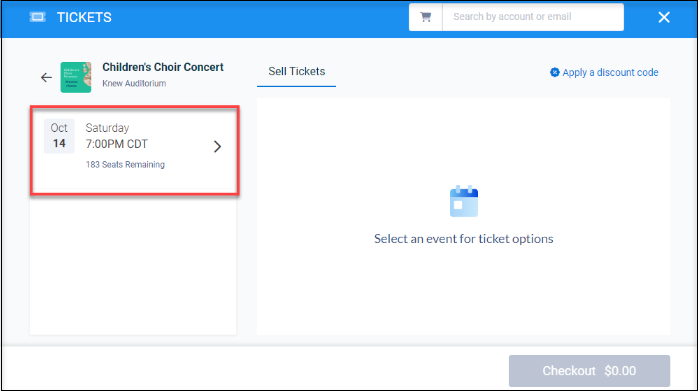This screenshot has width=698, height=391.
Task: Select the Saturday 7:00PM CDT event
Action: coord(134,150)
